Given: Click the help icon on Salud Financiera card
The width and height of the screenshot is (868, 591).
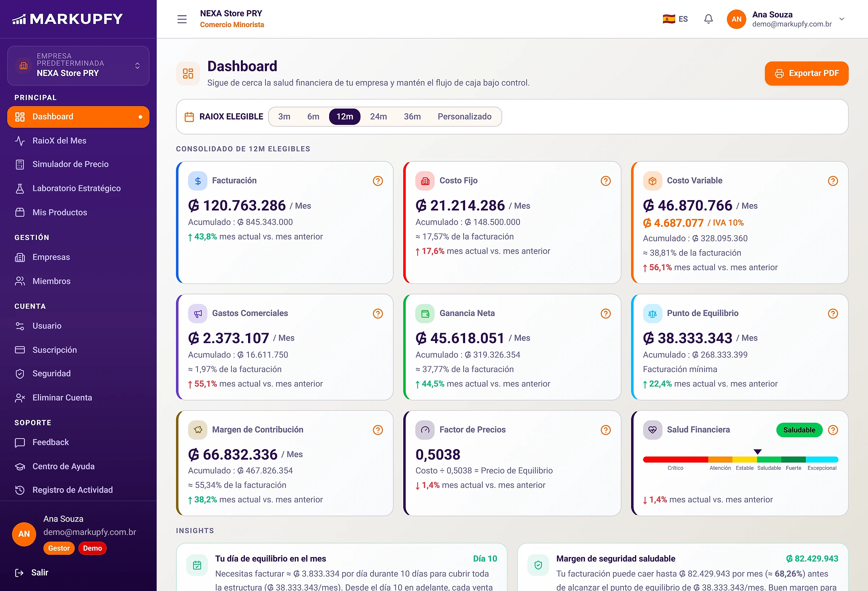Looking at the screenshot, I should point(833,430).
